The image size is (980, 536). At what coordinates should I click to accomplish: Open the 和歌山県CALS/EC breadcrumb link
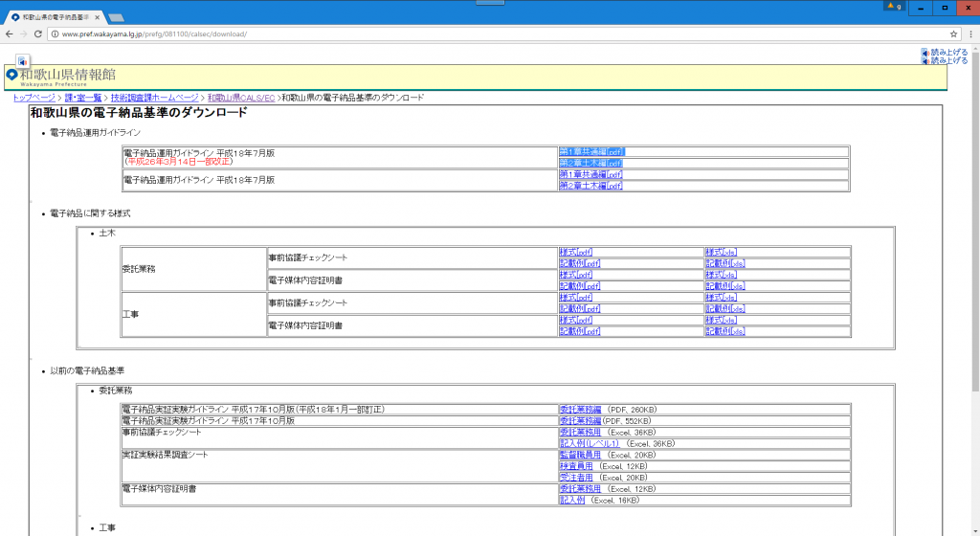[240, 98]
